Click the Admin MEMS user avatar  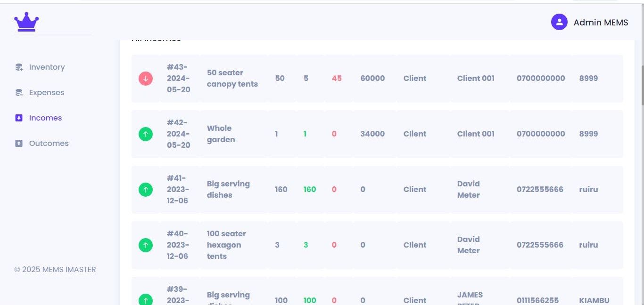coord(559,22)
